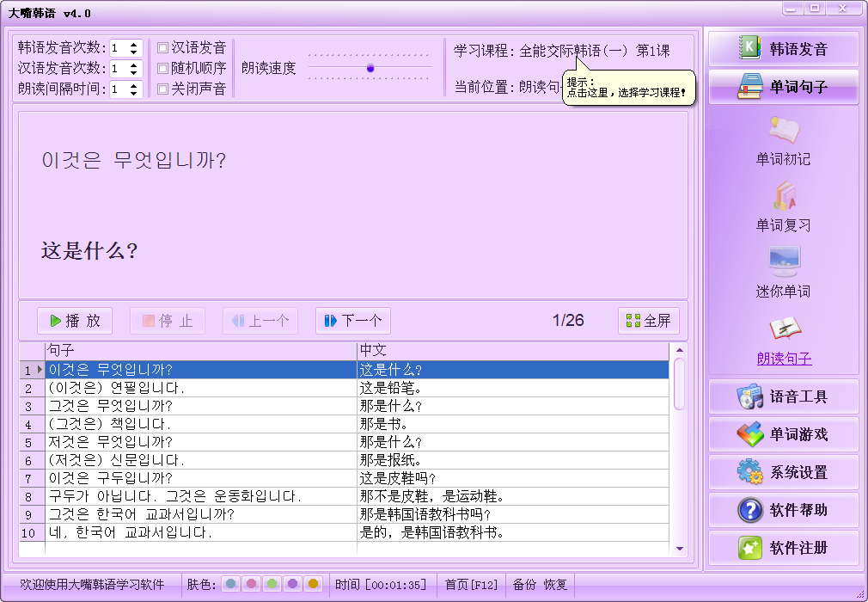868x602 pixels.
Task: Open the 韩语发音 section
Action: point(783,49)
